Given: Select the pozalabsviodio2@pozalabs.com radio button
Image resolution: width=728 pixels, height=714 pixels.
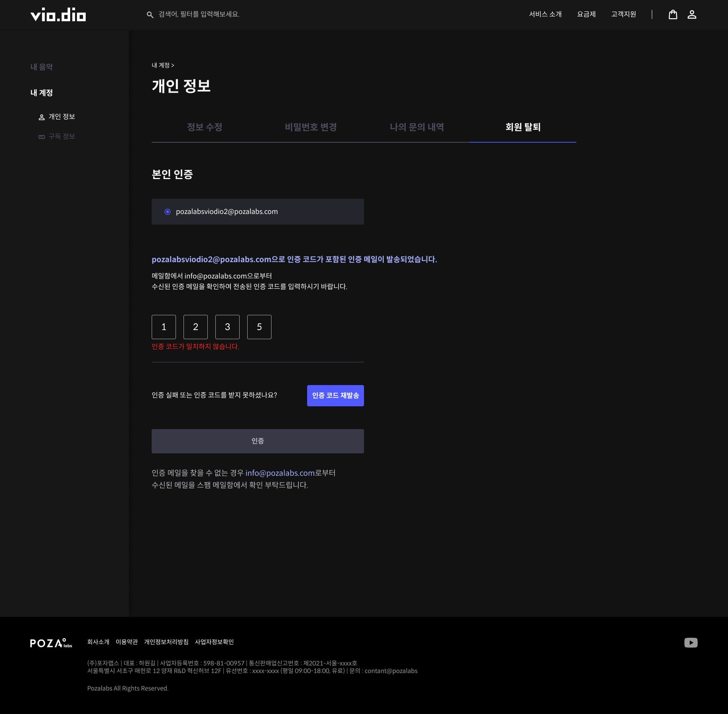Looking at the screenshot, I should coord(167,211).
